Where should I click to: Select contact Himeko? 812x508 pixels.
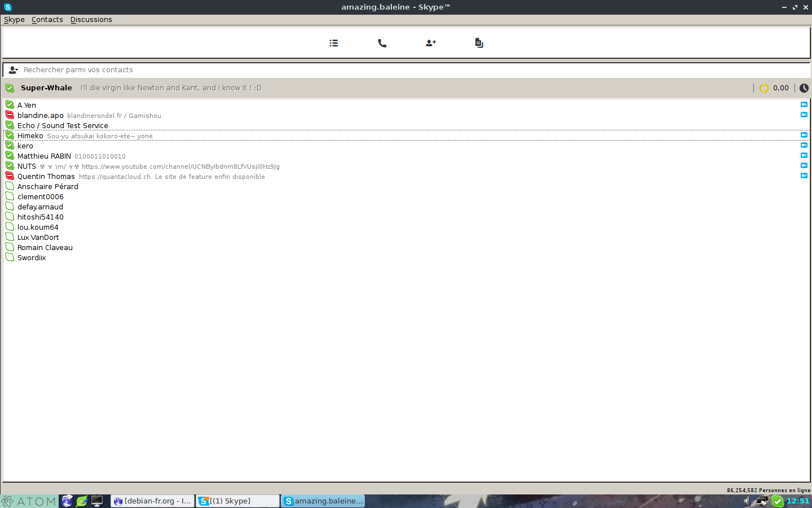[406, 135]
